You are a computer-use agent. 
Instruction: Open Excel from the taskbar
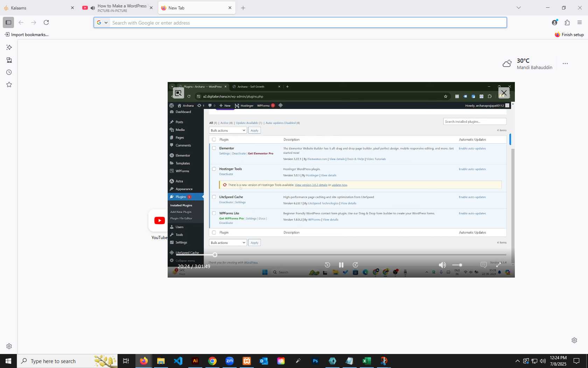pos(367,361)
